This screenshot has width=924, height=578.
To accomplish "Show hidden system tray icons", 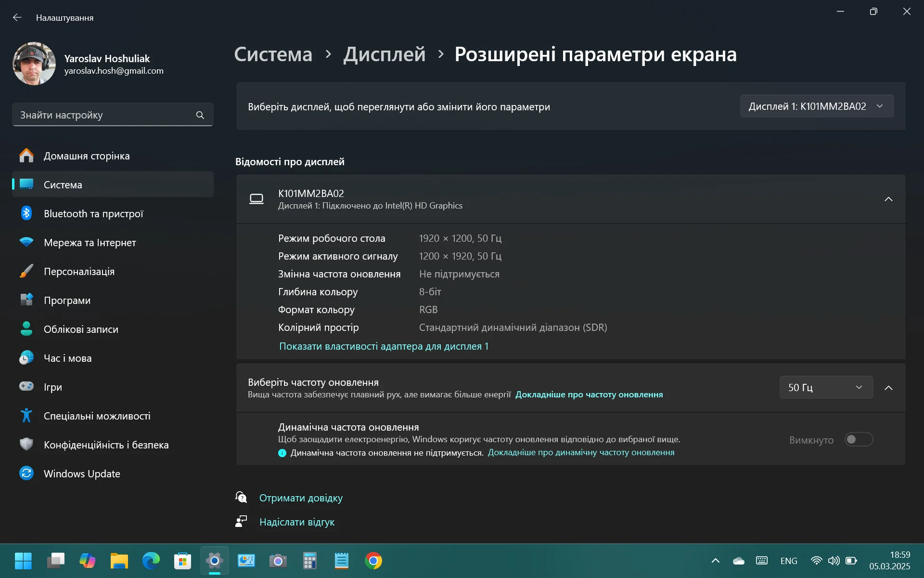I will click(716, 561).
